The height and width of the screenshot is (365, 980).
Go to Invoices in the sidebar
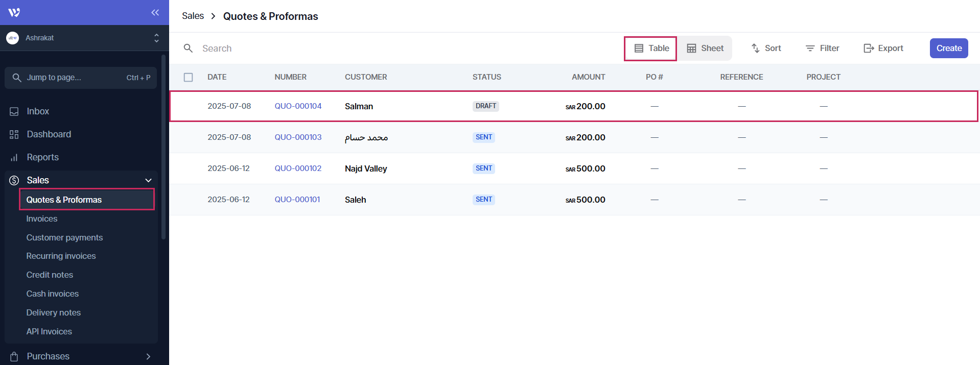pos(42,218)
